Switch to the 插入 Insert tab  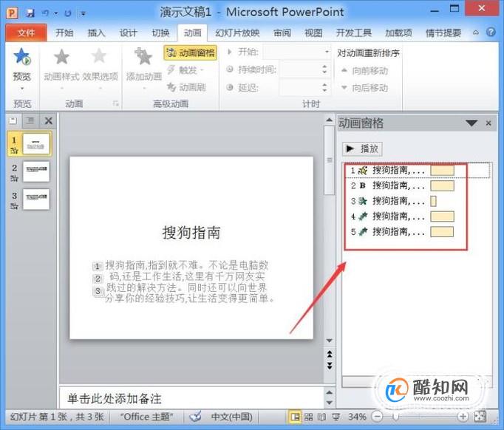click(96, 33)
